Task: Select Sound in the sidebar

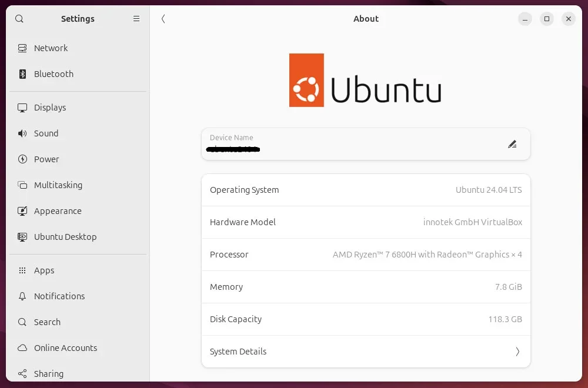Action: (78, 133)
